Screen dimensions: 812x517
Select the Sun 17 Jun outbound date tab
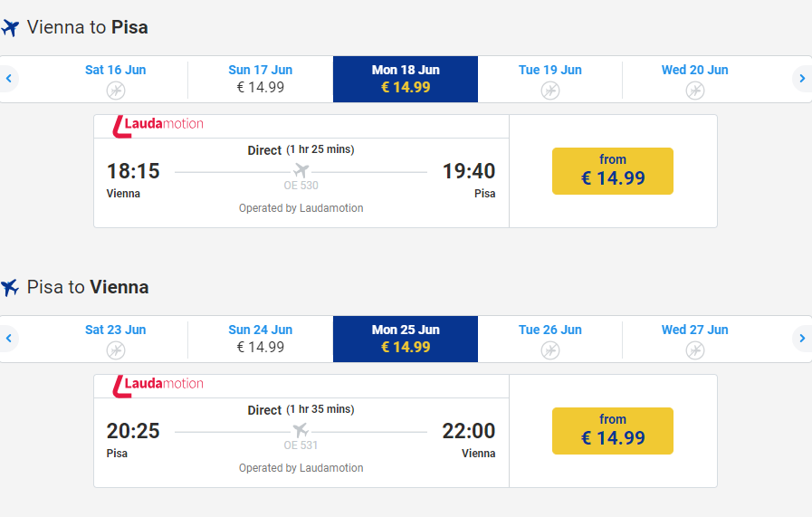[261, 79]
